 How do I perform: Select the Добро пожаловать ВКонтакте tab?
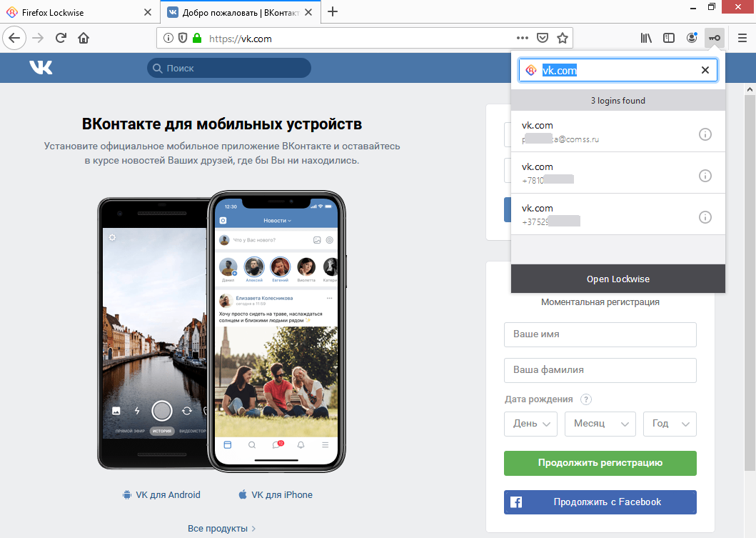[240, 13]
